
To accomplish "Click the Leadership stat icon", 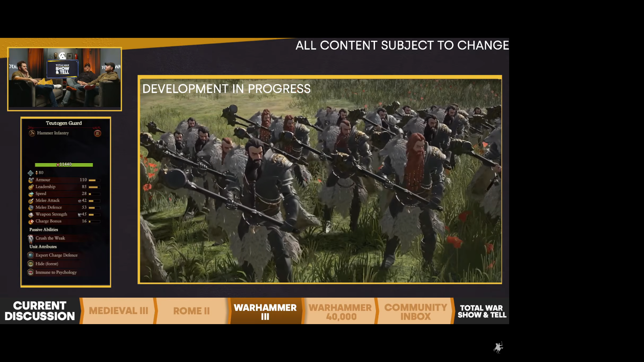I will 31,187.
